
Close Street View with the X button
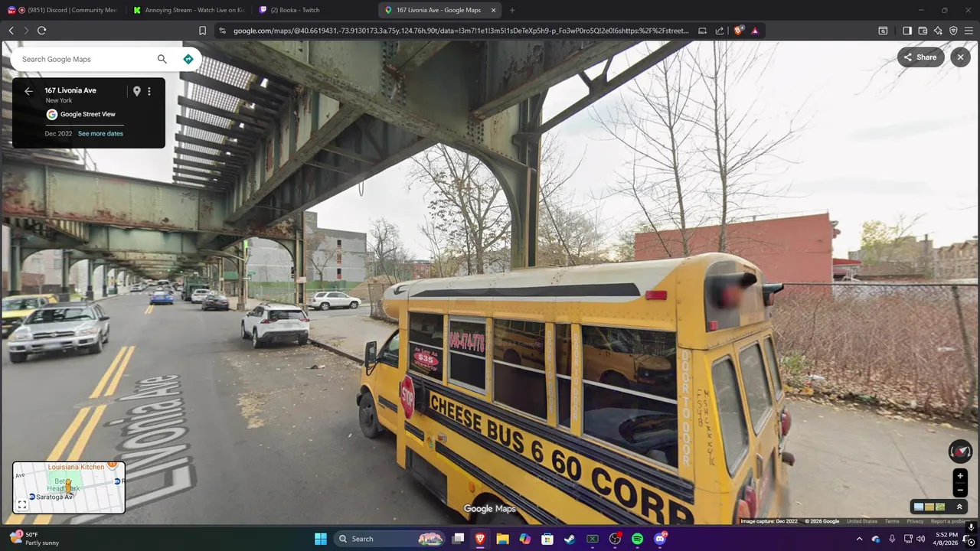[x=960, y=57]
